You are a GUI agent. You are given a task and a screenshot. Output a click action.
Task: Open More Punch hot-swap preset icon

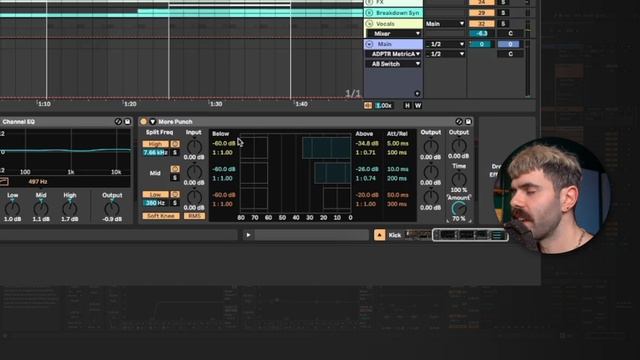(459, 122)
